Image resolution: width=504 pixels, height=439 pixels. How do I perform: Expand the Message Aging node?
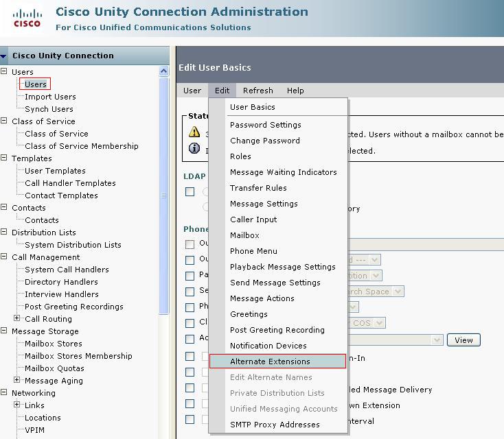16,379
